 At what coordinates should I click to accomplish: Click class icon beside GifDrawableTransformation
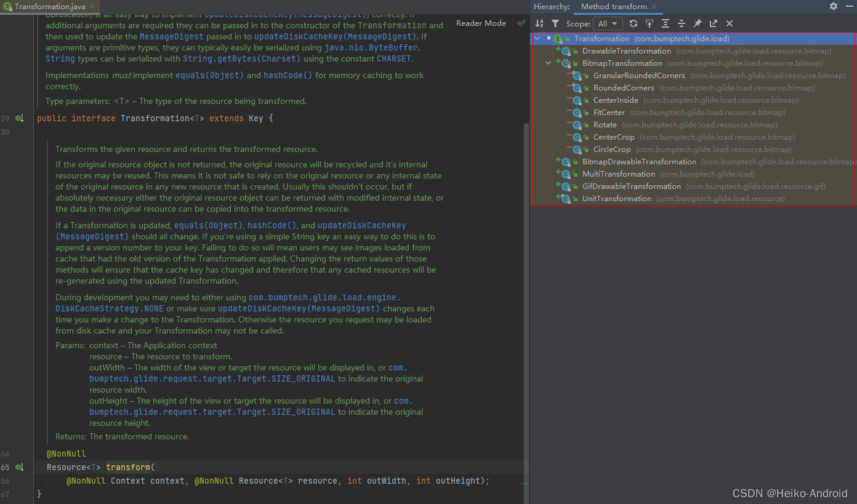coord(566,186)
